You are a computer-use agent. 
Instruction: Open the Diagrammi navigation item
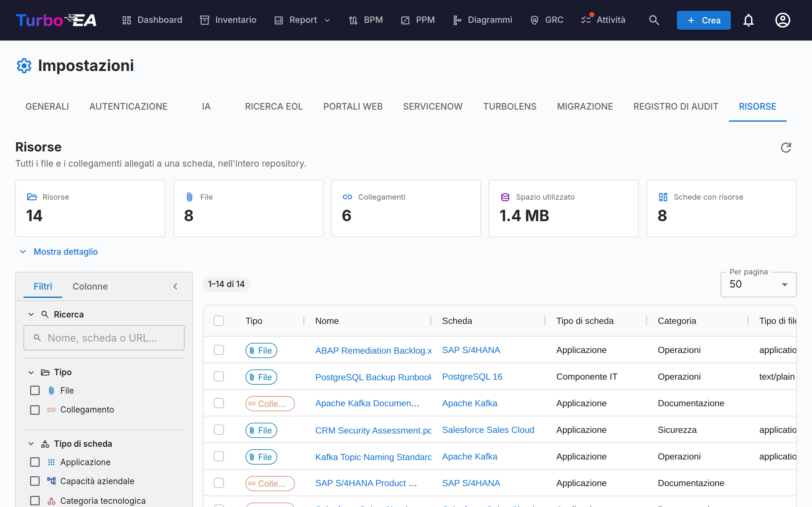coord(482,20)
